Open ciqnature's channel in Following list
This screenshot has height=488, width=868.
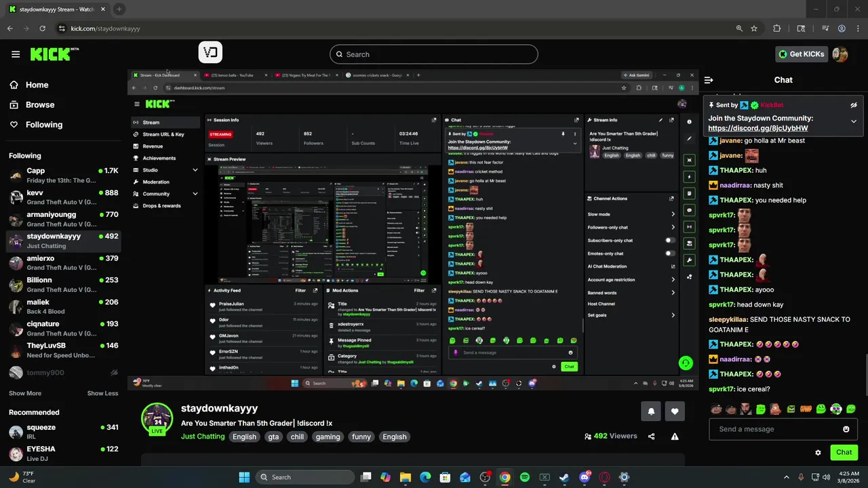[x=63, y=328]
